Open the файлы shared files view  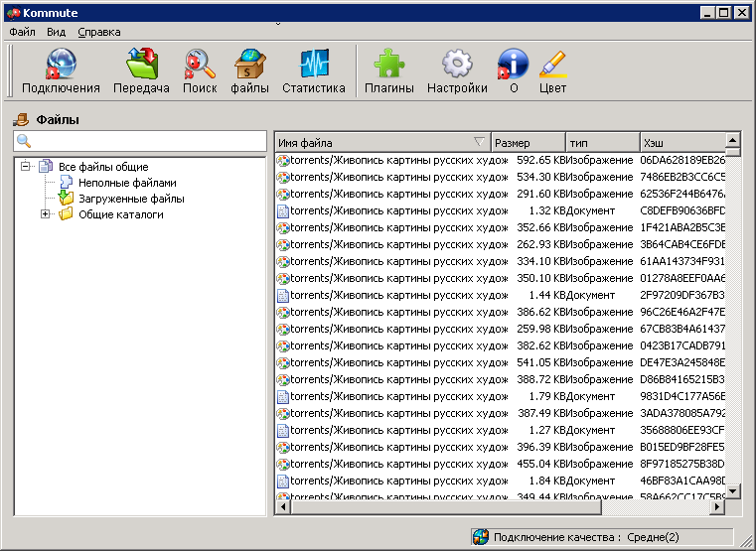pos(249,70)
